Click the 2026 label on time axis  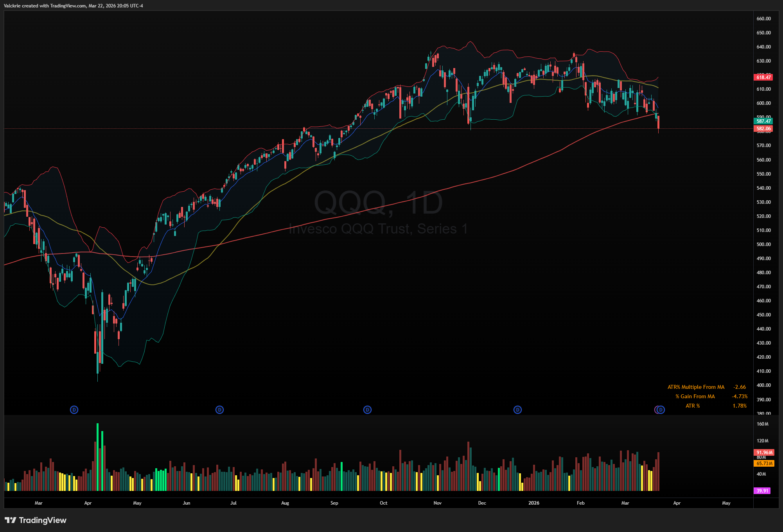click(x=533, y=503)
